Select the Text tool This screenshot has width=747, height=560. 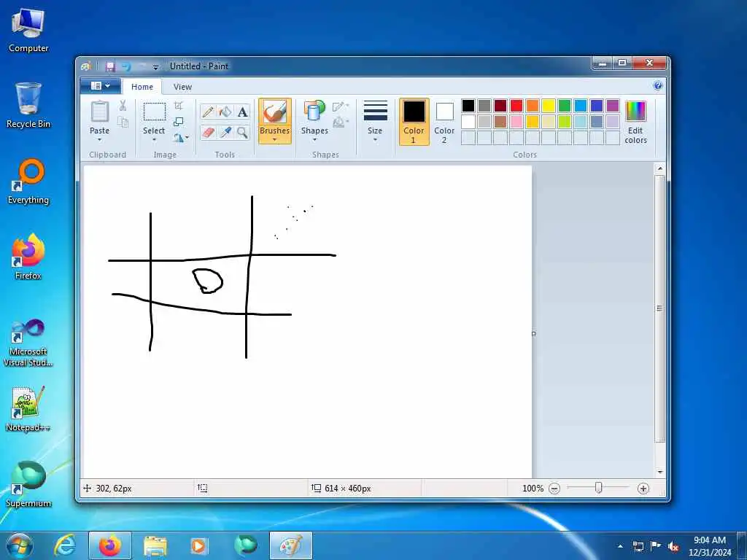coord(242,112)
